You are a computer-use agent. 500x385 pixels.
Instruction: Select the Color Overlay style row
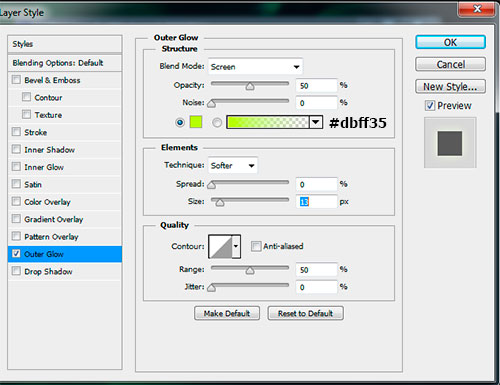65,202
